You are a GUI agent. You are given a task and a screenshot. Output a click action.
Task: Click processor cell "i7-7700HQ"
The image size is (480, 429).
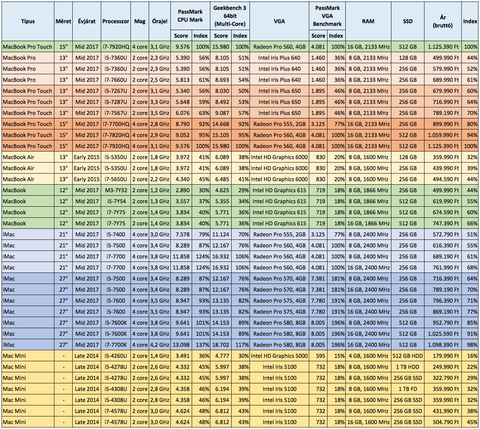point(116,124)
